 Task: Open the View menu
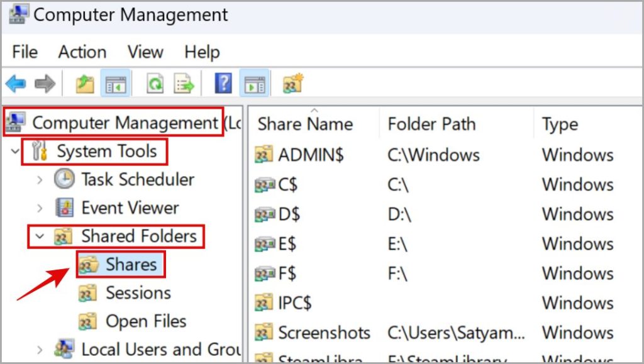coord(145,52)
